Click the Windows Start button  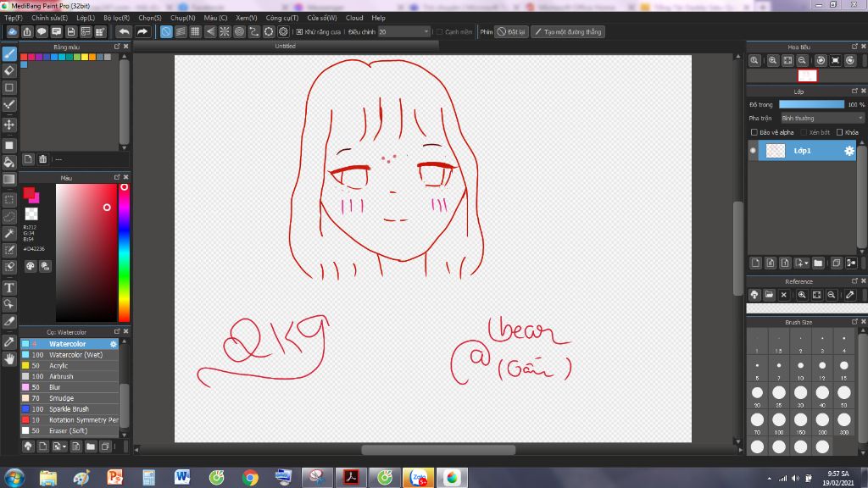click(x=14, y=478)
